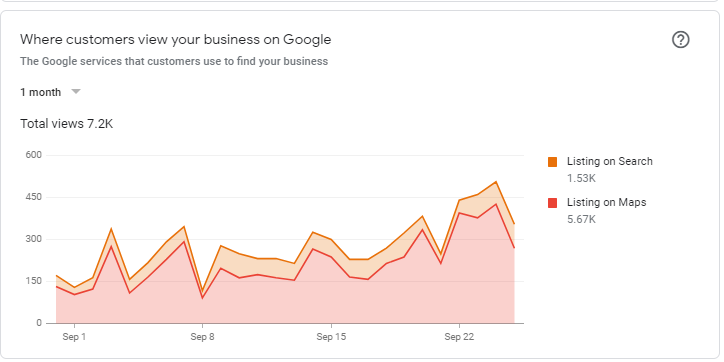Click the 600 y-axis label
Screen dimensions: 724x362
pos(34,155)
